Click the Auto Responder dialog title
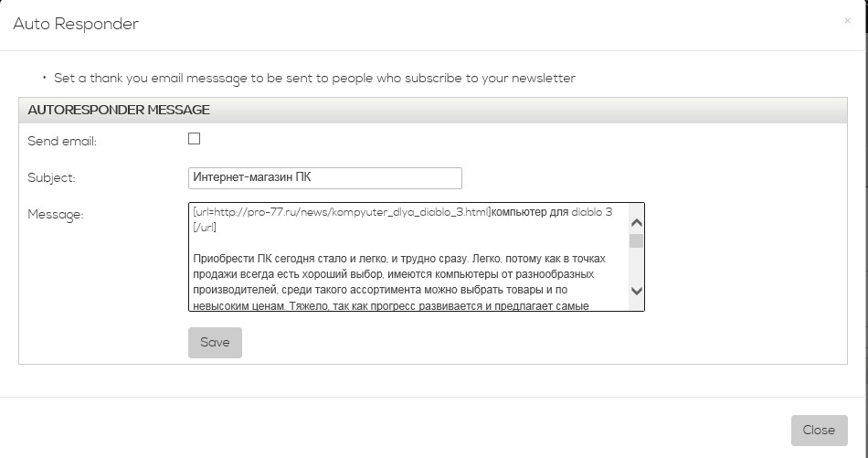868x458 pixels. 76,25
